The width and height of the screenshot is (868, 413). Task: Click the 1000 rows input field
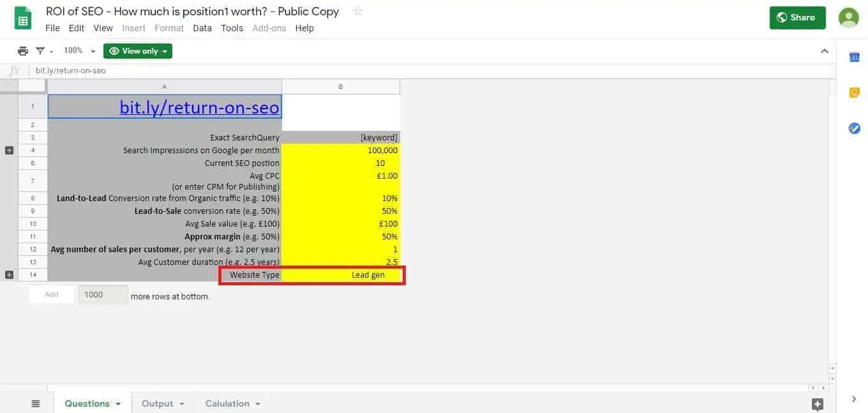(103, 295)
